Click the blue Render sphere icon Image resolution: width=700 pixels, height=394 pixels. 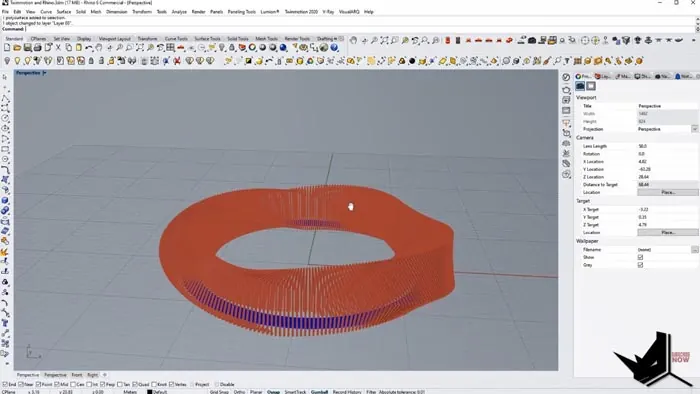283,48
